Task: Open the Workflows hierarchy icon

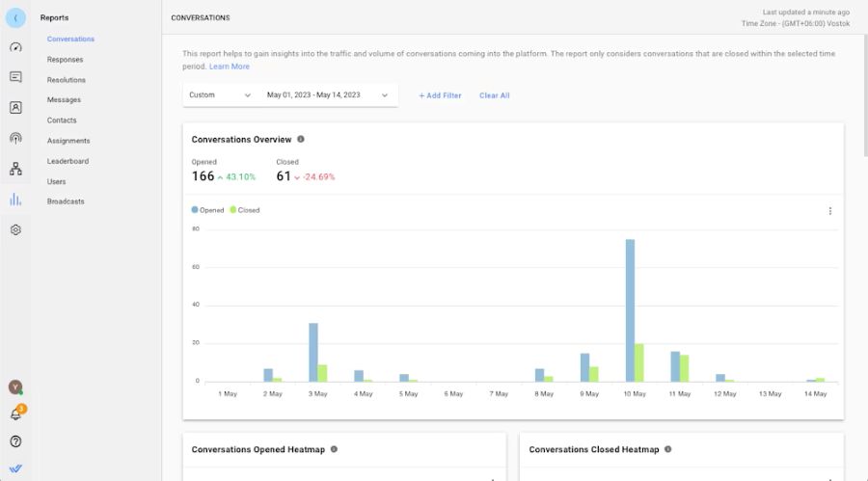Action: pos(15,169)
